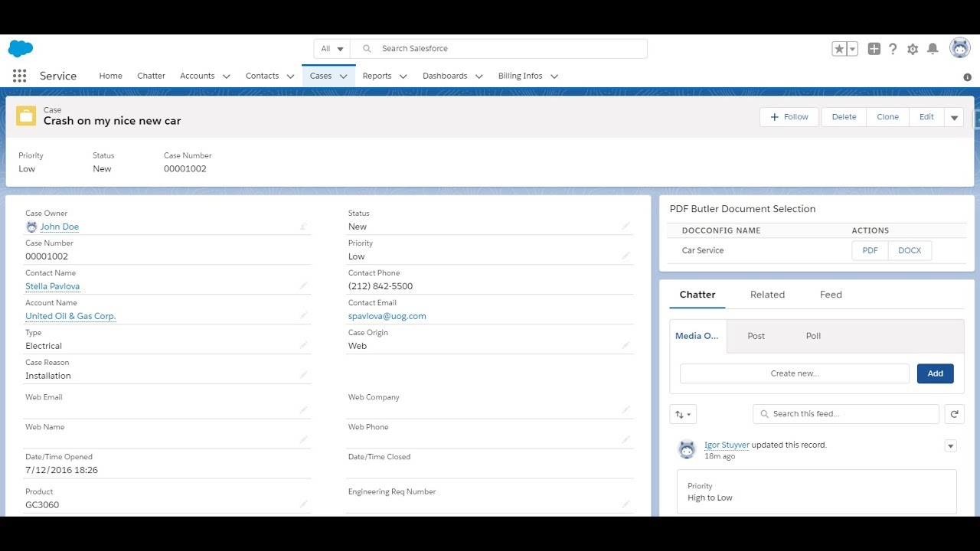The width and height of the screenshot is (980, 551).
Task: Open Stella Pavlova contact link
Action: pos(52,286)
